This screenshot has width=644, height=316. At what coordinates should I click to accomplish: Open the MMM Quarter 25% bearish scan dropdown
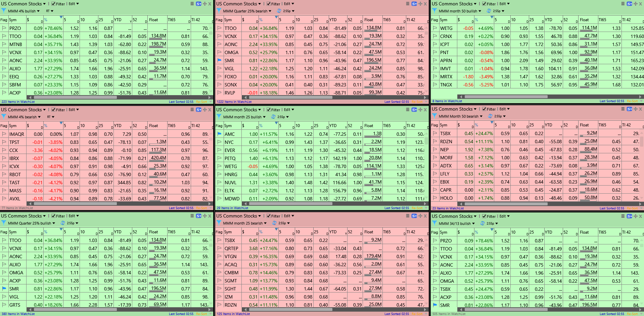(x=247, y=11)
